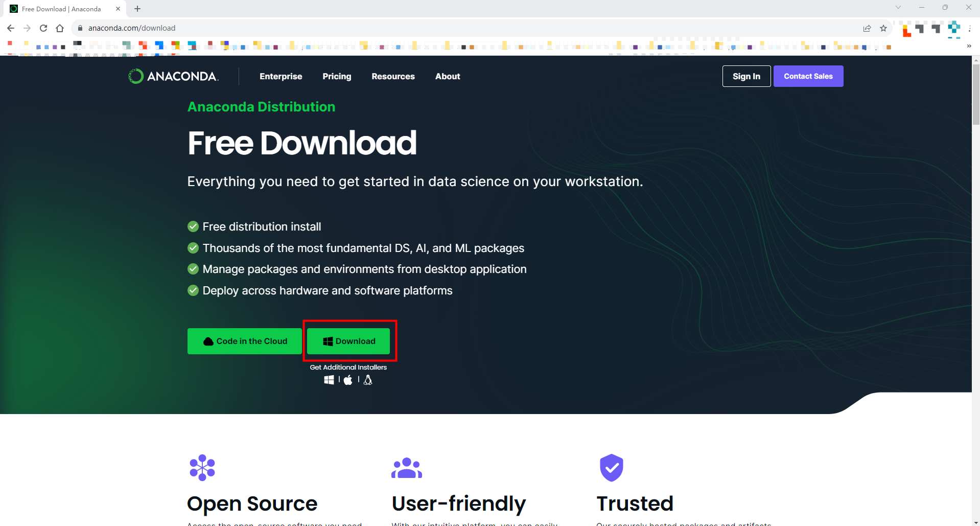Open the tab search dropdown
This screenshot has width=980, height=526.
898,7
